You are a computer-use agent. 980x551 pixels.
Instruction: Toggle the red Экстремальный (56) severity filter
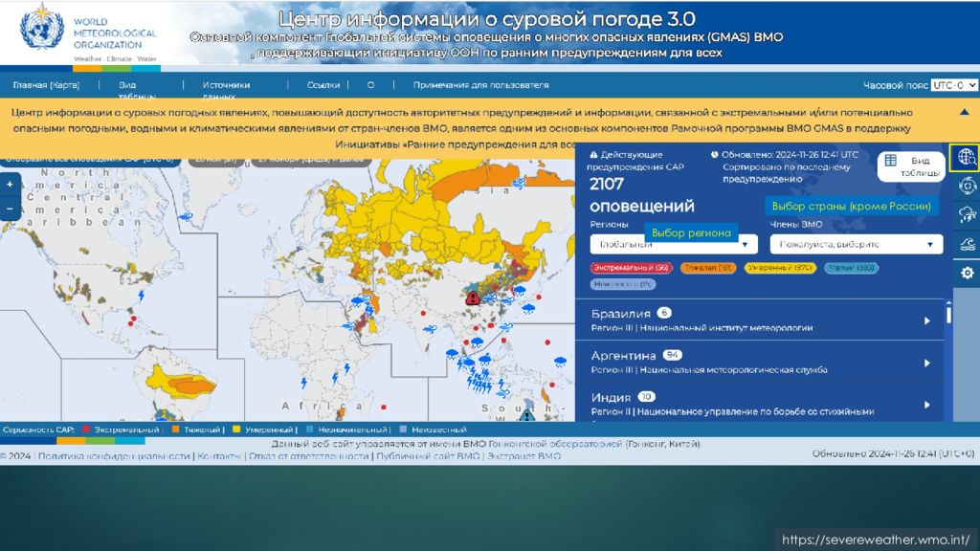point(631,268)
